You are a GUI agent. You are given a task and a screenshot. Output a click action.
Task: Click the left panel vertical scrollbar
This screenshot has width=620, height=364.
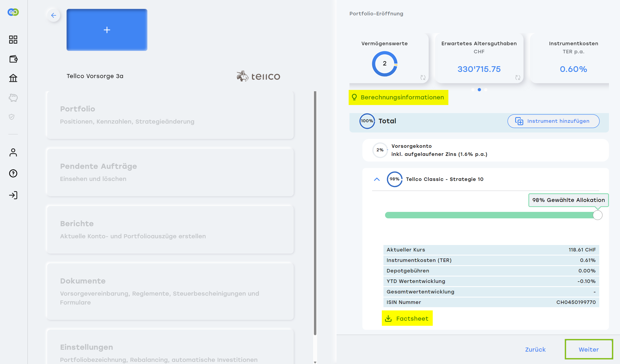(x=315, y=213)
